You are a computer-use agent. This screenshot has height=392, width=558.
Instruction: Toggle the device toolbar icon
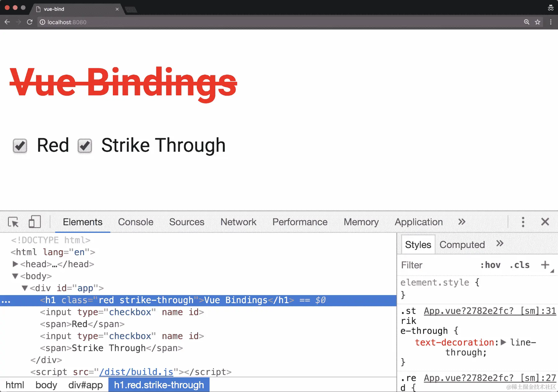point(34,222)
